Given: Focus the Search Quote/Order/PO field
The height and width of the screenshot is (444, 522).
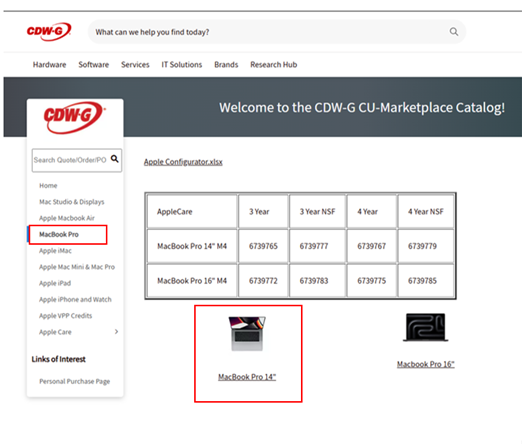Looking at the screenshot, I should click(71, 160).
